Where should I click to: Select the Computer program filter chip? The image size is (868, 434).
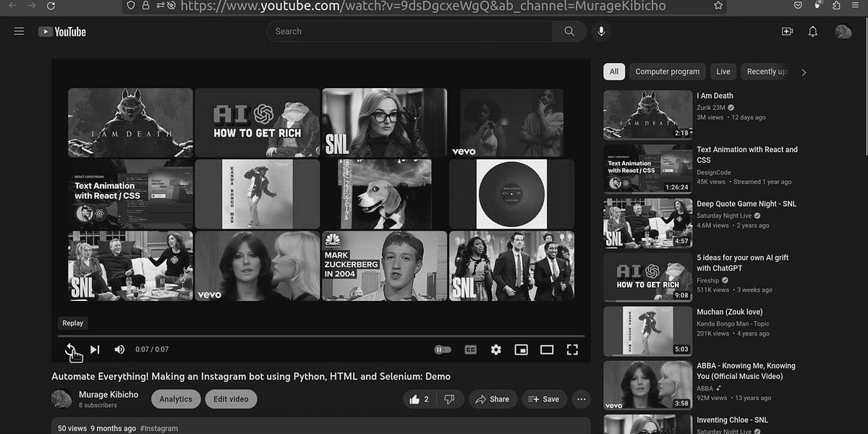click(x=667, y=72)
